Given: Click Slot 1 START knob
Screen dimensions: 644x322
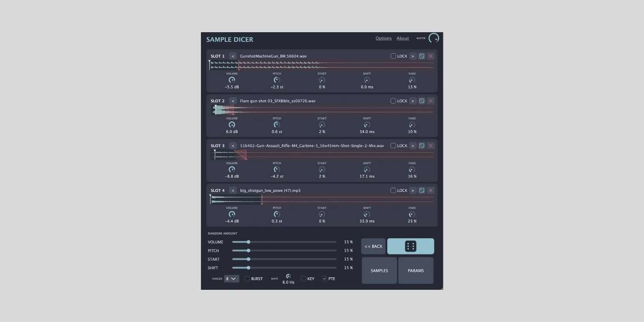Looking at the screenshot, I should (x=322, y=80).
